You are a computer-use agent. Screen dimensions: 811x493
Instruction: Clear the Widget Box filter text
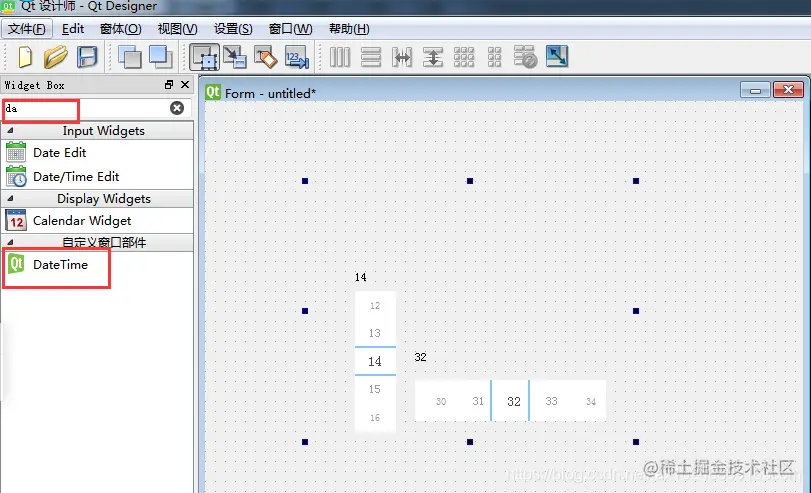tap(177, 108)
